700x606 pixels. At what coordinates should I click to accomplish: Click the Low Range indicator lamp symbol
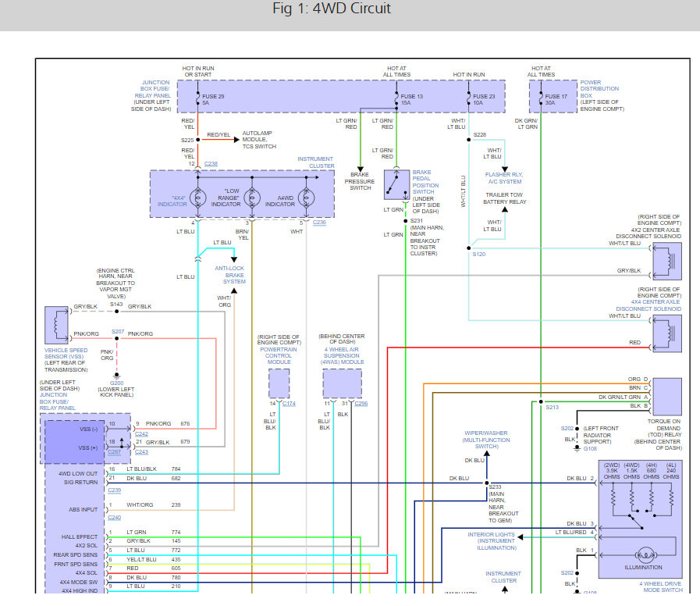[252, 198]
